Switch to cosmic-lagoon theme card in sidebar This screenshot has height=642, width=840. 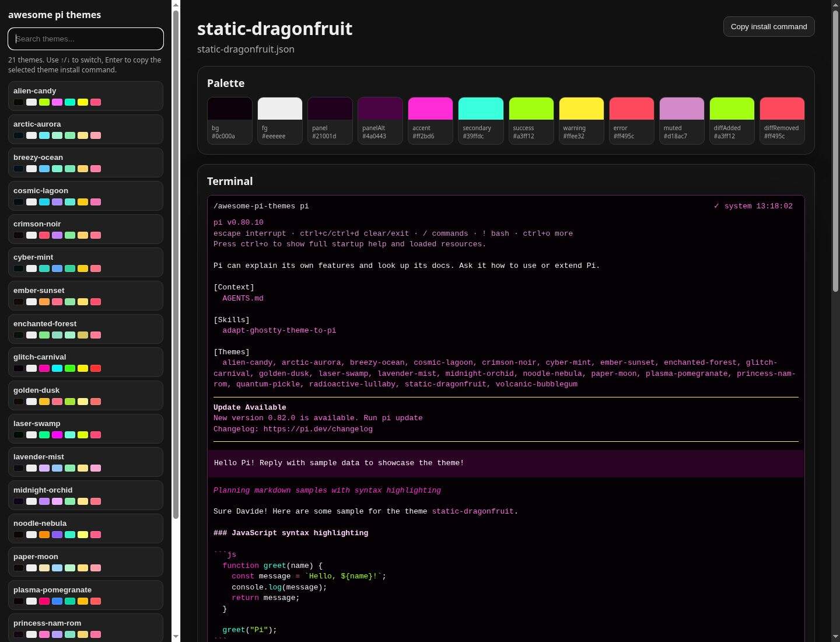86,196
